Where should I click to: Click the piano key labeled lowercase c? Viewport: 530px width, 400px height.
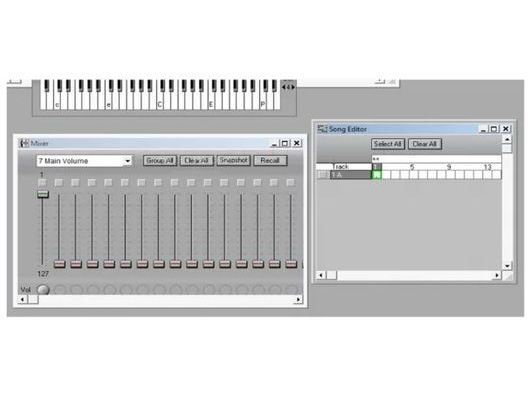[57, 101]
